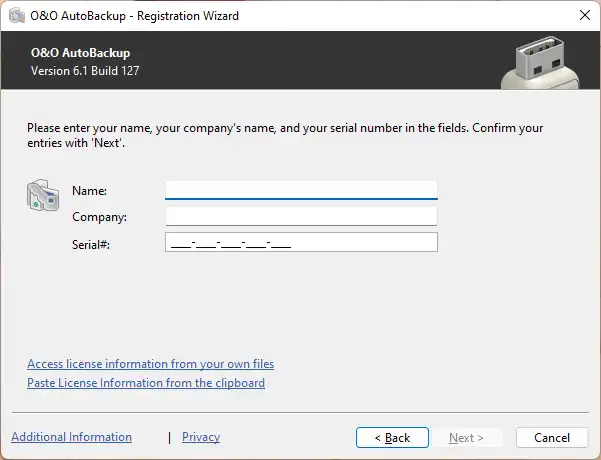The width and height of the screenshot is (601, 460).
Task: Focus the Company input field
Action: 301,217
